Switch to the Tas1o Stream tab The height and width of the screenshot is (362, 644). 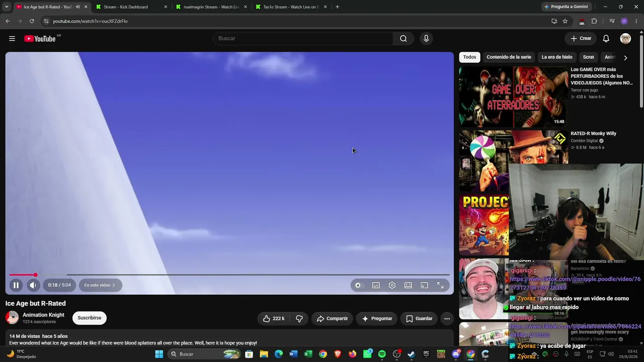point(291,7)
